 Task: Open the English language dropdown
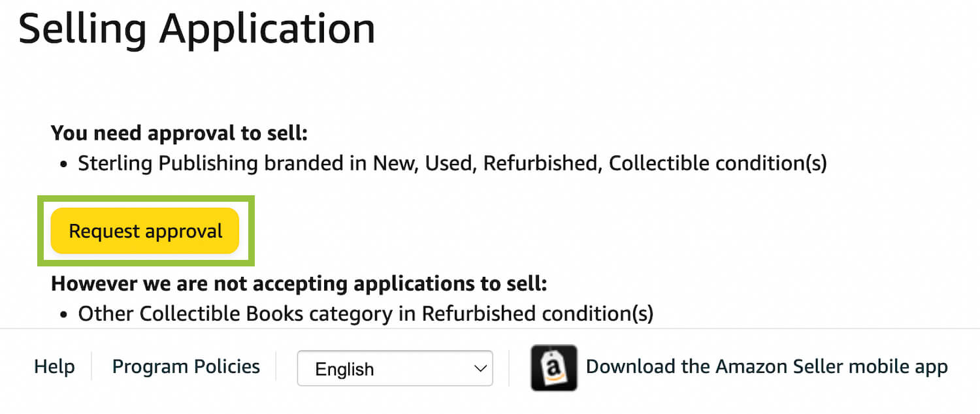394,369
